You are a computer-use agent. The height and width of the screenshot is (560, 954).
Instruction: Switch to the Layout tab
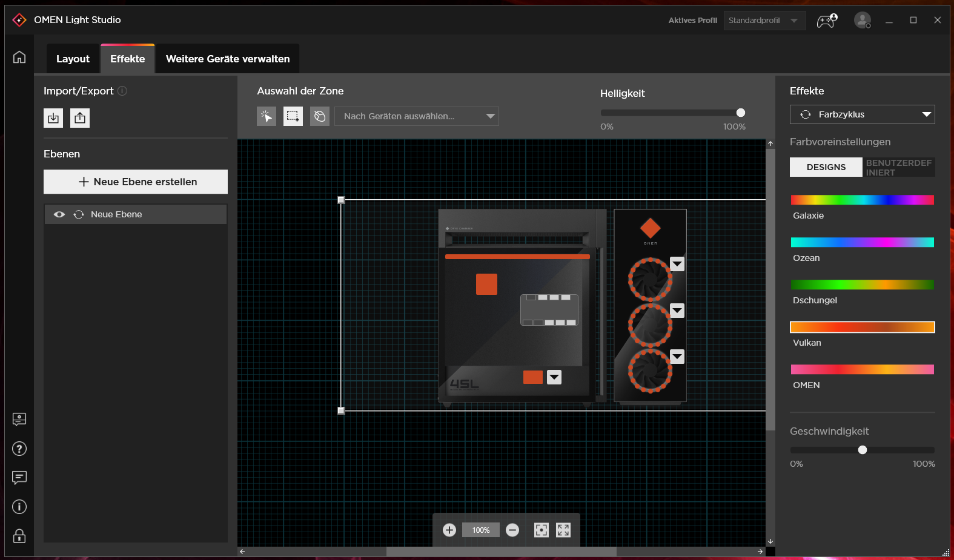click(x=73, y=59)
